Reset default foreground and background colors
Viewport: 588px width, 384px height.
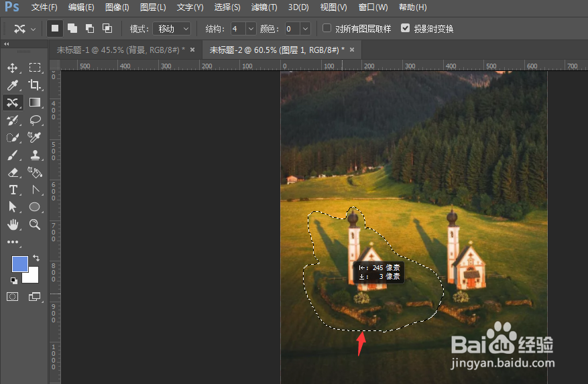[13, 281]
